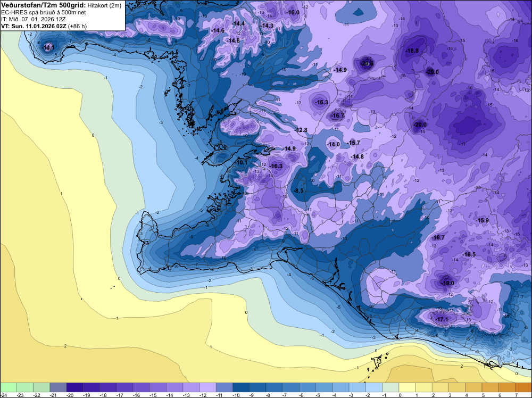Click the -18.8 temperature label
The image size is (532, 398).
pyautogui.click(x=412, y=51)
